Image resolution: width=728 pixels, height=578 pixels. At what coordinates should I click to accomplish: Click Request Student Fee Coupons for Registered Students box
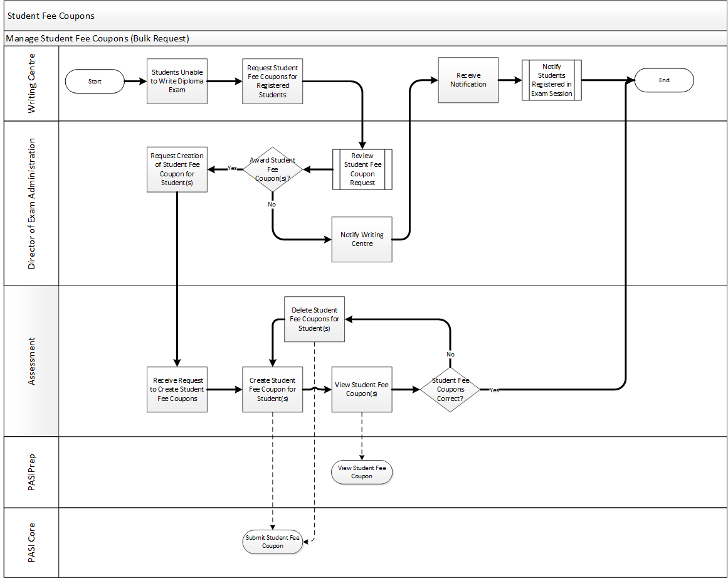pos(272,81)
